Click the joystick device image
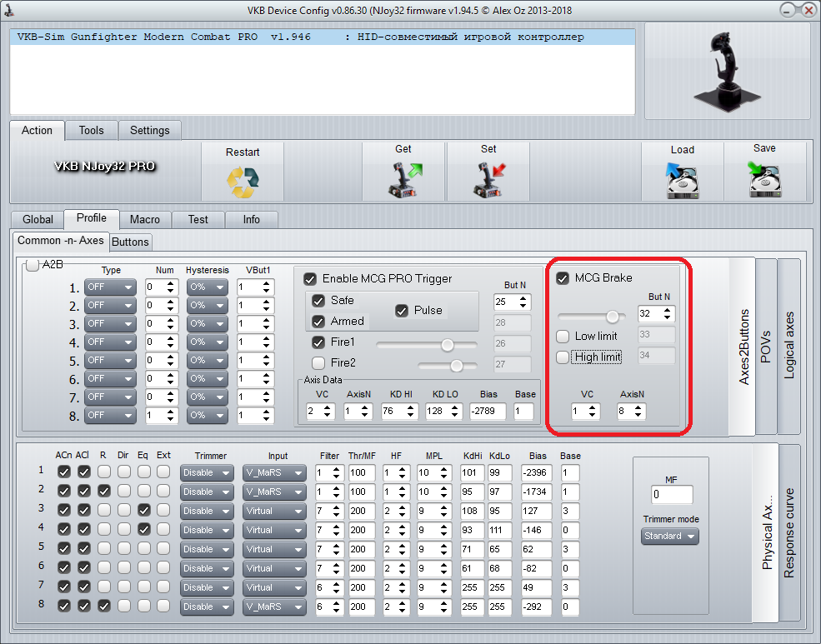 727,71
